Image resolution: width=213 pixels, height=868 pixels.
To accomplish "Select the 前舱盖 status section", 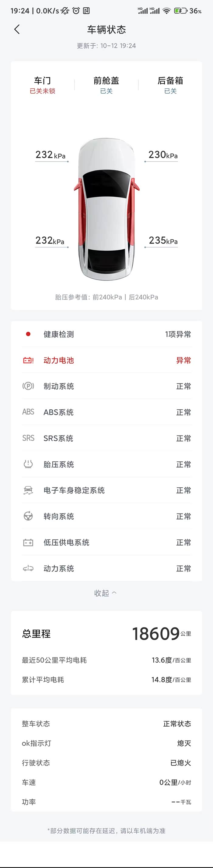I will tap(106, 85).
